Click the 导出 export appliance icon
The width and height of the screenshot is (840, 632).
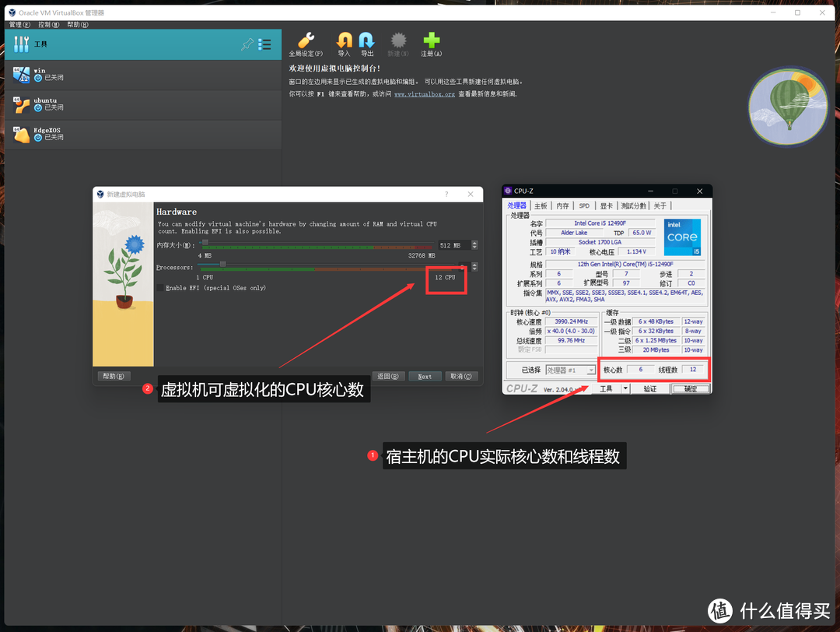click(x=366, y=40)
